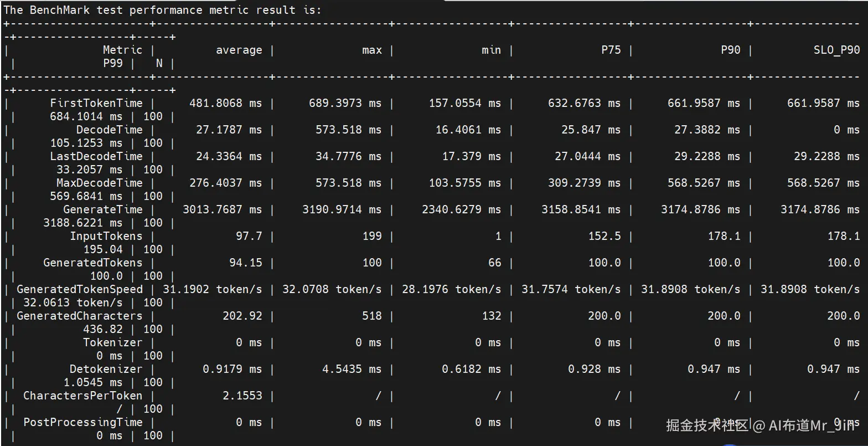Select the value "2340.6279 ms"
868x446 pixels.
click(x=461, y=209)
